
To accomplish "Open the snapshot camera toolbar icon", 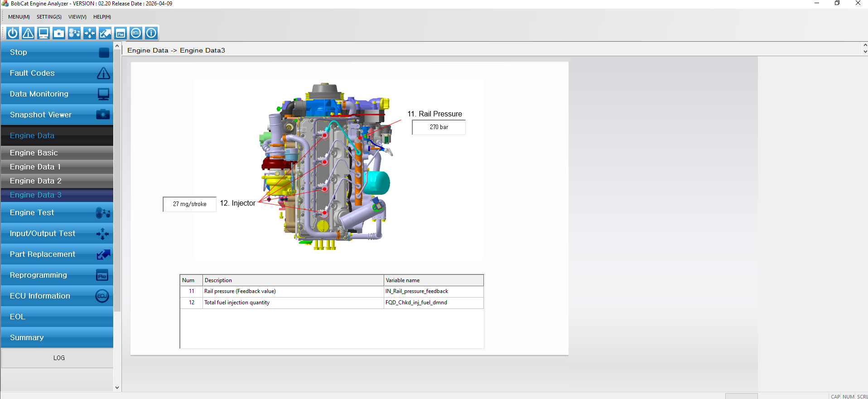I will pyautogui.click(x=59, y=33).
